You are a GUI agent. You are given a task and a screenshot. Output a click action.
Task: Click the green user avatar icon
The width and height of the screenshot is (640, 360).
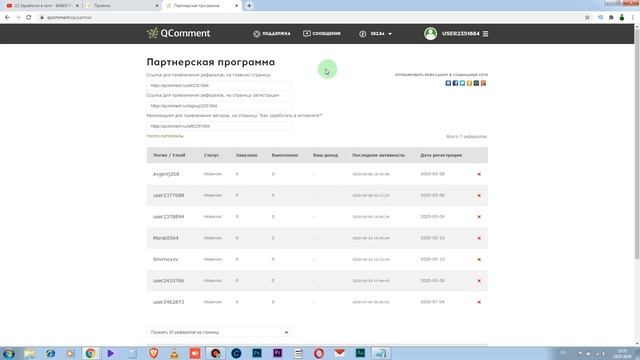(x=430, y=33)
